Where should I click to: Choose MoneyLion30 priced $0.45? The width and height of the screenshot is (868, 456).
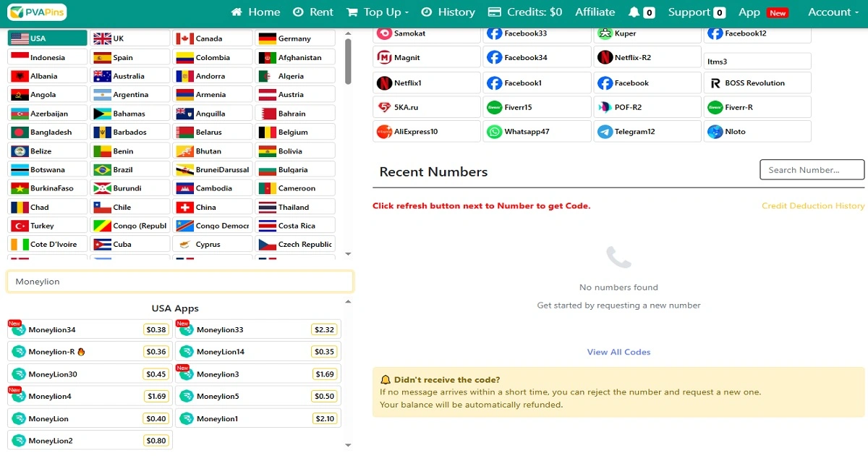90,374
